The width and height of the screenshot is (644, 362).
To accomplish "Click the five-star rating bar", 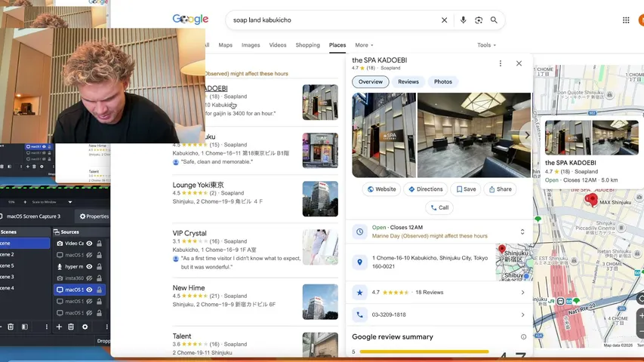I will [424, 351].
